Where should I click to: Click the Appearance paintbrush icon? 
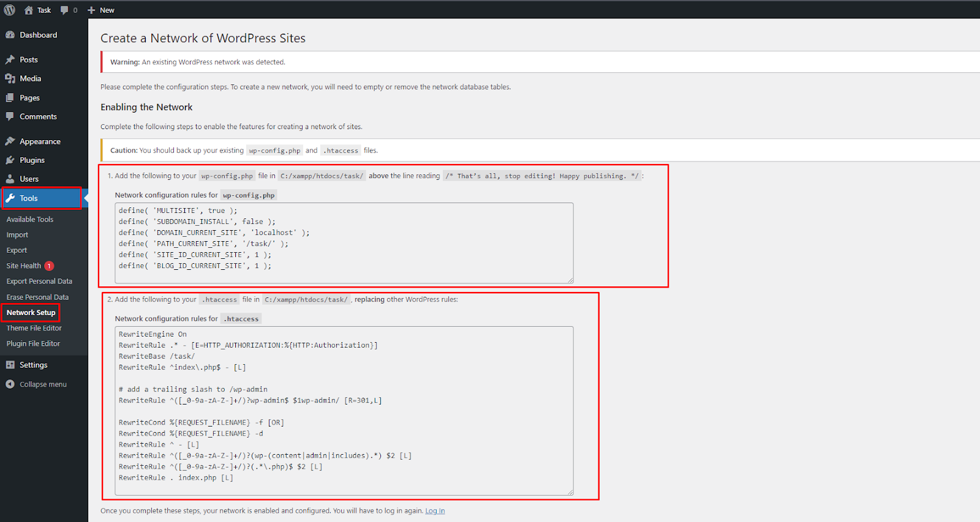pyautogui.click(x=10, y=141)
